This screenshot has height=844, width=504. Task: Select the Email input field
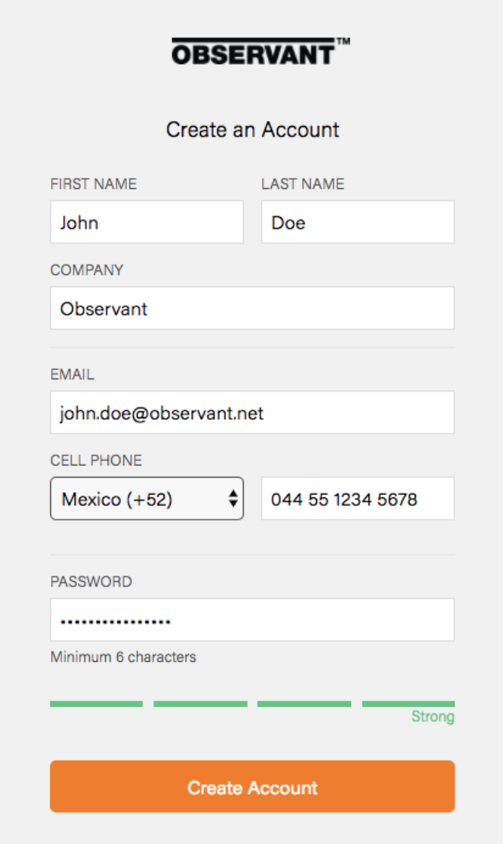click(x=252, y=413)
